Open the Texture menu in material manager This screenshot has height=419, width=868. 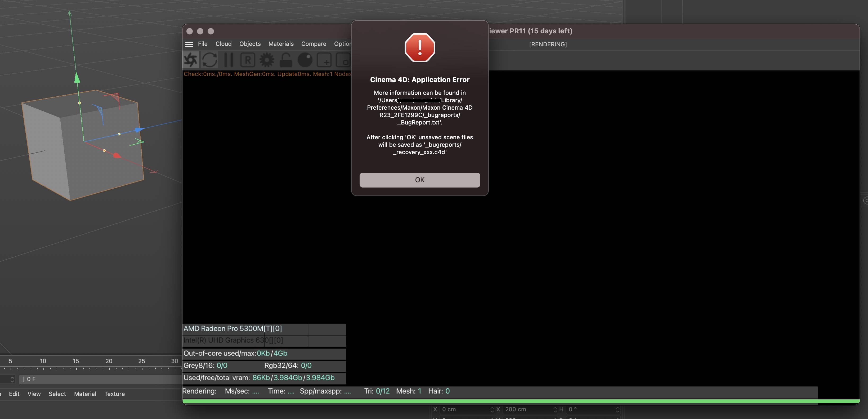(x=114, y=394)
